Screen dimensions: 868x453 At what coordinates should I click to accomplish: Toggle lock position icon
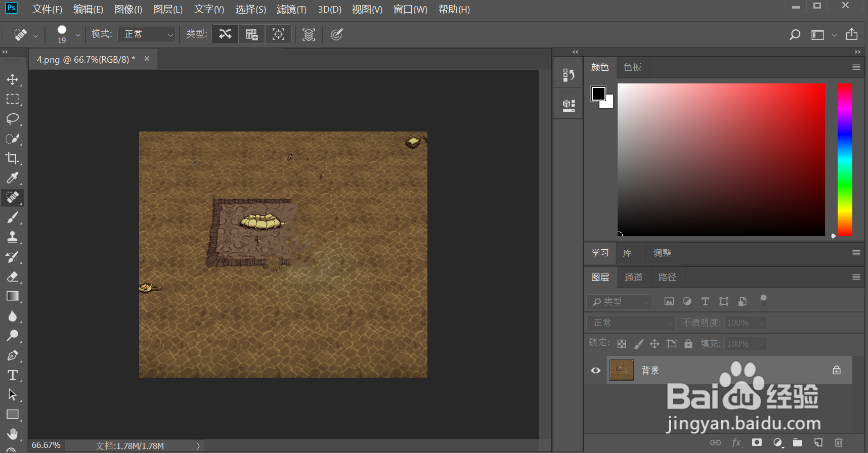[655, 344]
